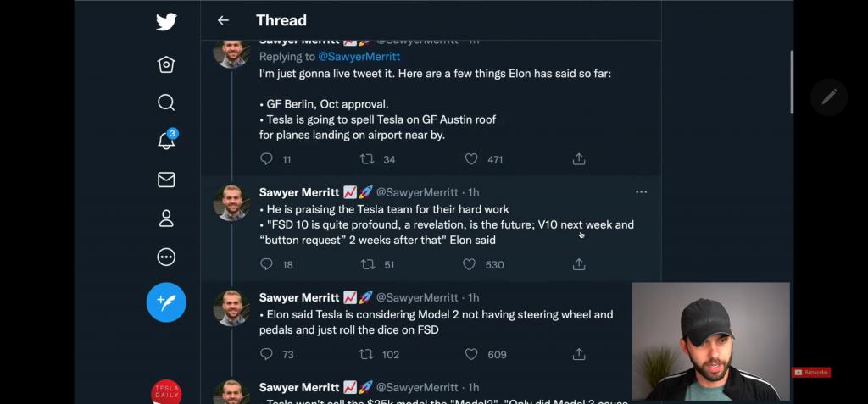Open the notifications bell
868x404 pixels.
[x=166, y=141]
